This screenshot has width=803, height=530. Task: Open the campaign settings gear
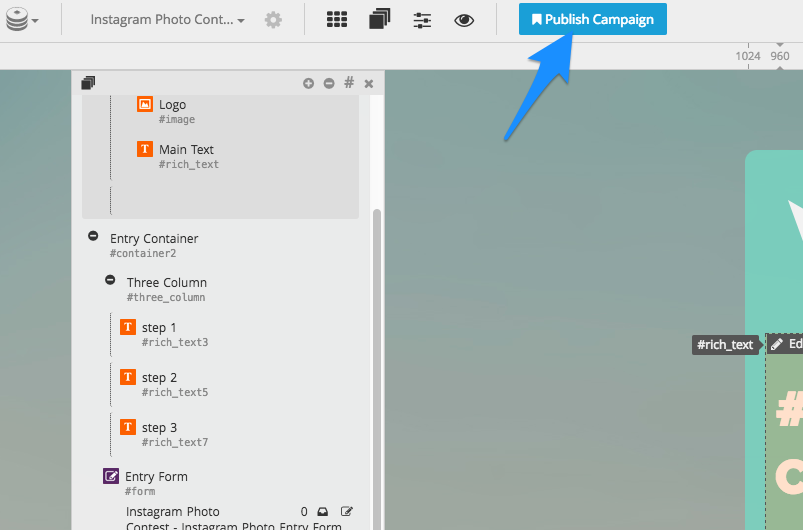click(273, 20)
